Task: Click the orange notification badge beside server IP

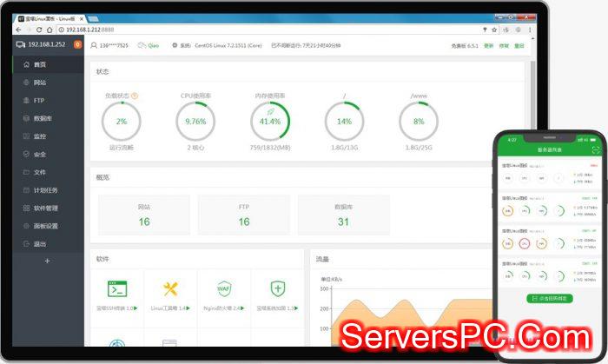Action: pyautogui.click(x=77, y=44)
